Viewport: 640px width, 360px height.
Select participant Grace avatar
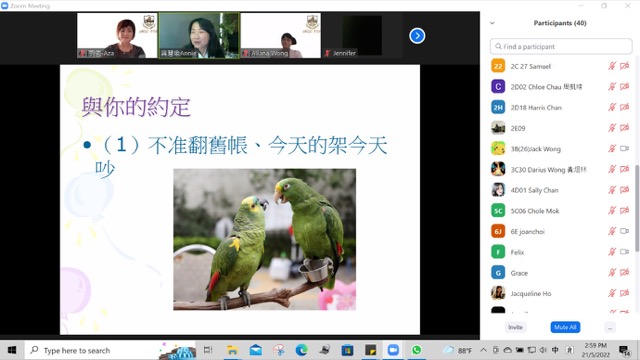[498, 273]
